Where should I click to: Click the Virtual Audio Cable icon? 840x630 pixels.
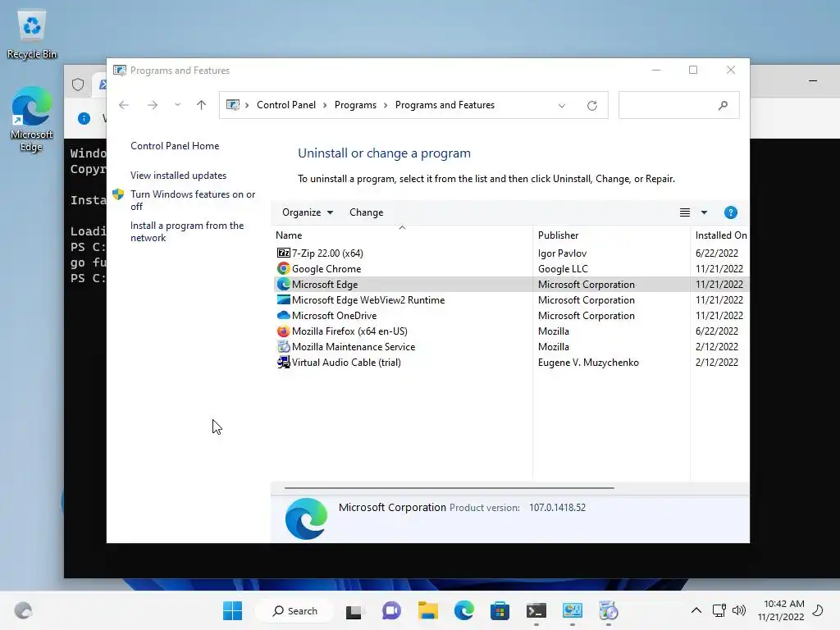coord(283,362)
